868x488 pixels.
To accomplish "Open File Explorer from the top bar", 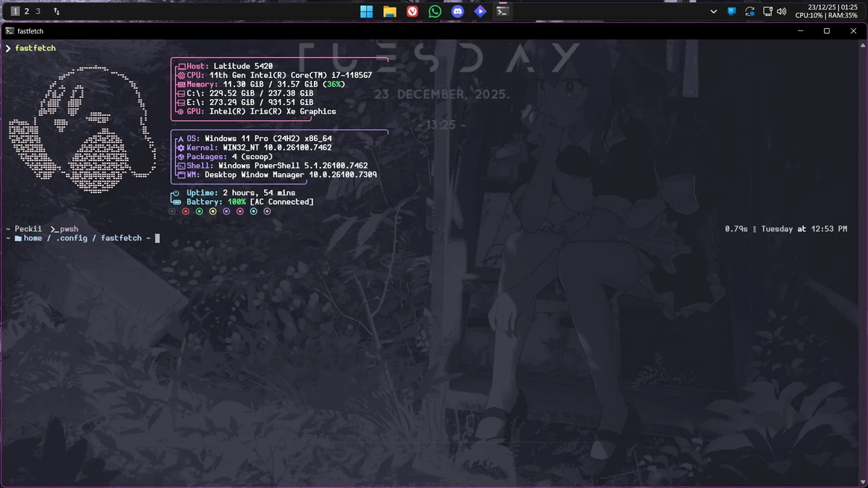I will click(x=390, y=12).
